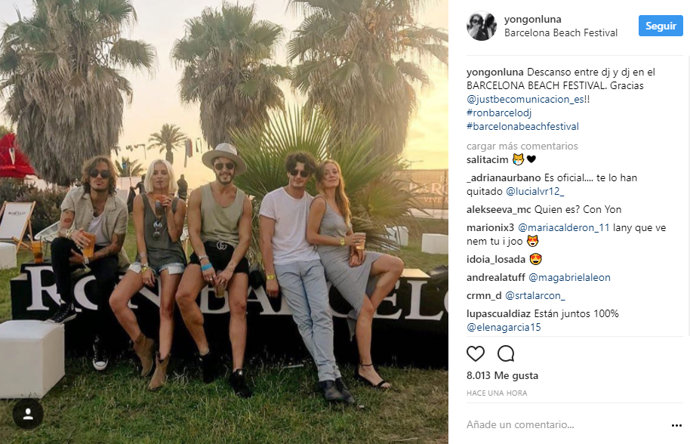Open salitacim commenter profile
Viewport: 690px width, 444px height.
pos(487,160)
